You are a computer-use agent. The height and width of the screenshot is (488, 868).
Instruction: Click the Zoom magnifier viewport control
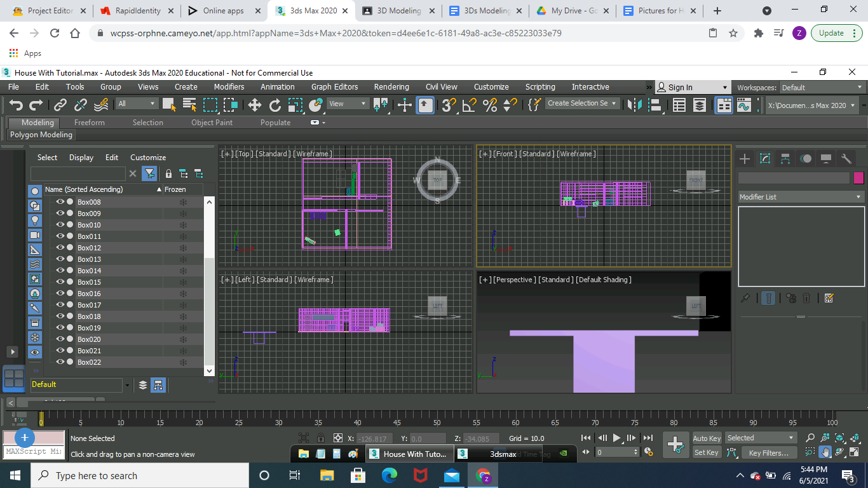coord(810,438)
